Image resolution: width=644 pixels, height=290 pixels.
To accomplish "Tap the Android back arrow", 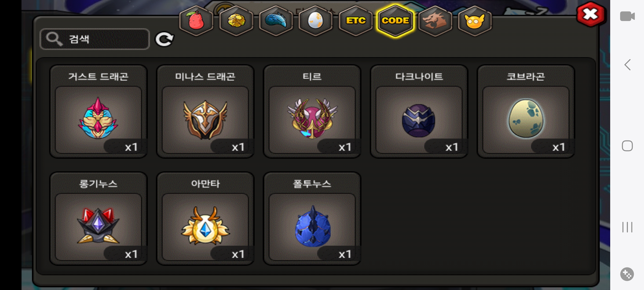I will [x=627, y=65].
